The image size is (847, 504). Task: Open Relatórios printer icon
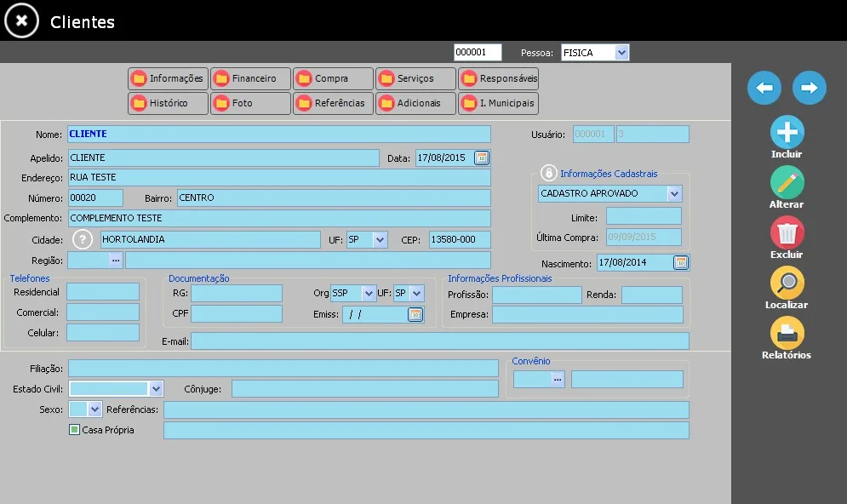point(787,333)
